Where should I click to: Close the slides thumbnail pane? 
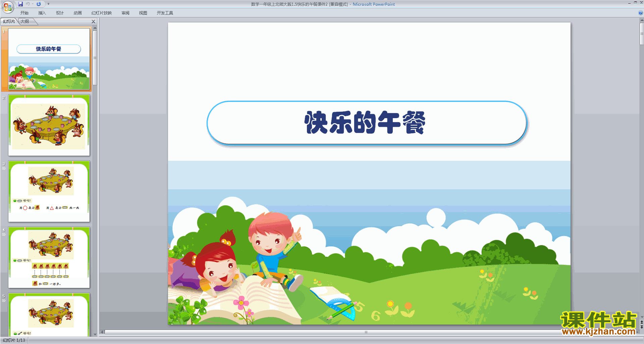[x=94, y=21]
